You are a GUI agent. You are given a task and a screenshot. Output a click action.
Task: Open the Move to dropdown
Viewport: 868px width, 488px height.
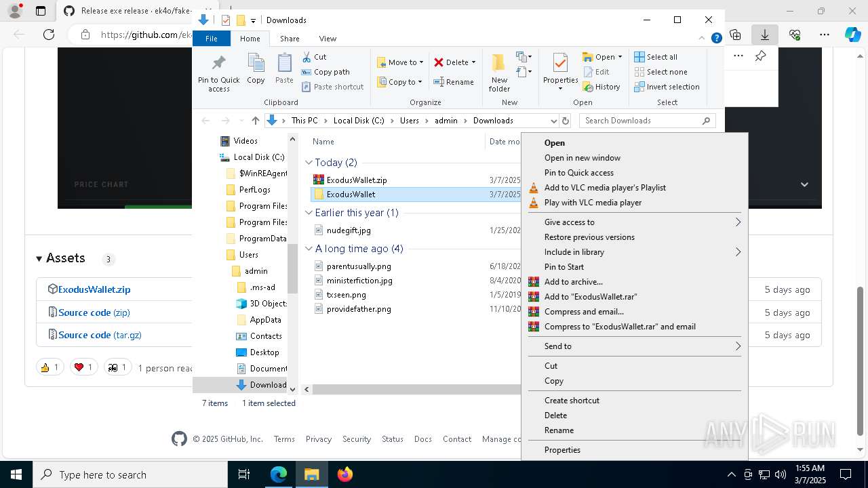400,62
